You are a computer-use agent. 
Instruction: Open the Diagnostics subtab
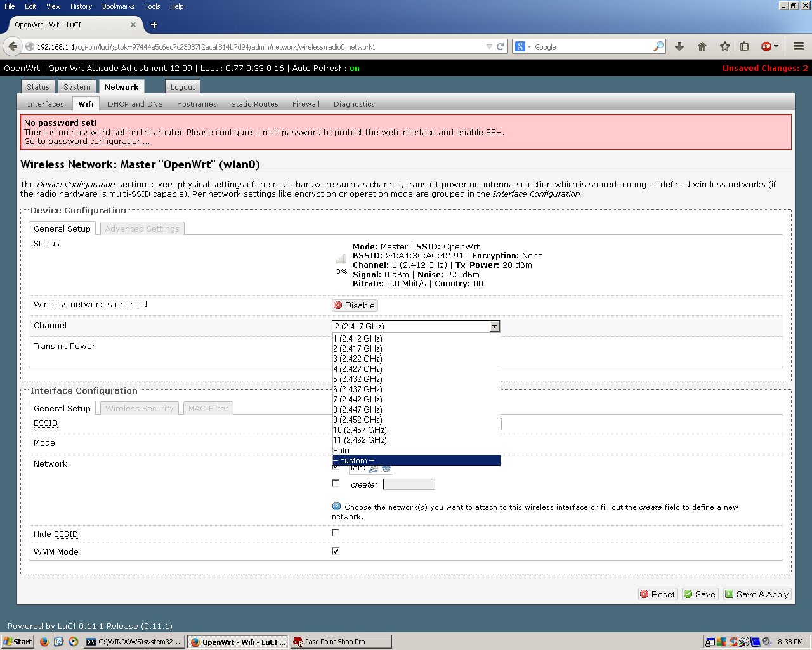pyautogui.click(x=354, y=104)
